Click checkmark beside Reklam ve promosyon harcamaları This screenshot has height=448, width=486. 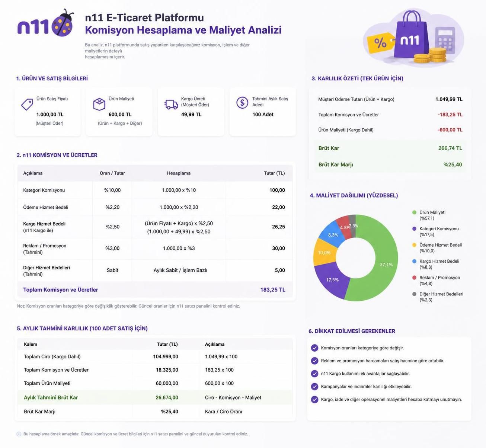(x=314, y=361)
